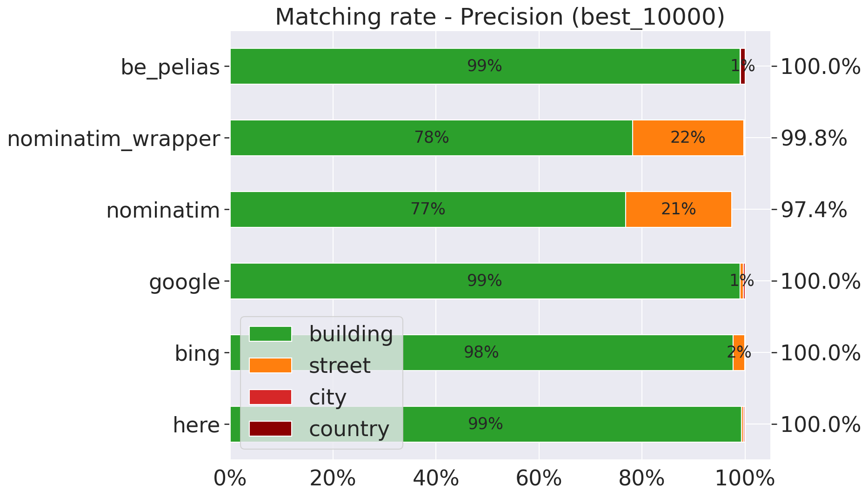Viewport: 868px width, 497px height.
Task: Click the country legend text label
Action: (349, 429)
